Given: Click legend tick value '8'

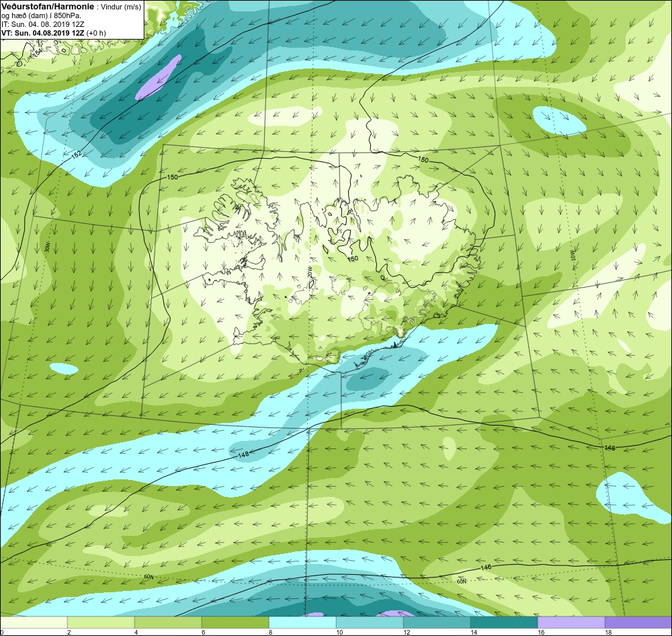Looking at the screenshot, I should tap(270, 632).
